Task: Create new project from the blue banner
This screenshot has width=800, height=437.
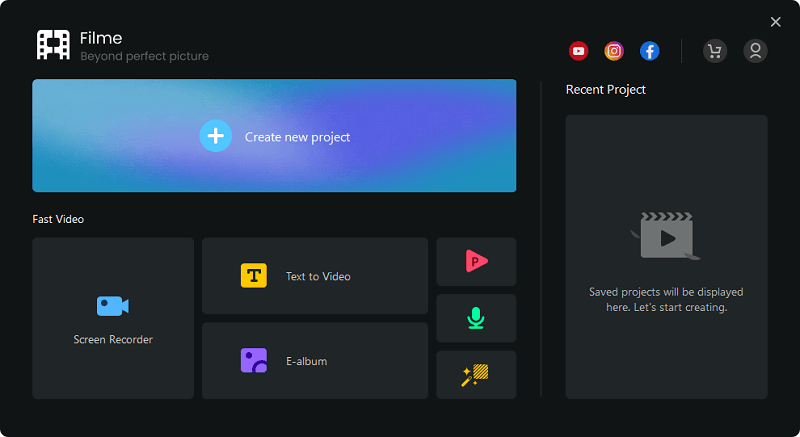Action: tap(274, 136)
